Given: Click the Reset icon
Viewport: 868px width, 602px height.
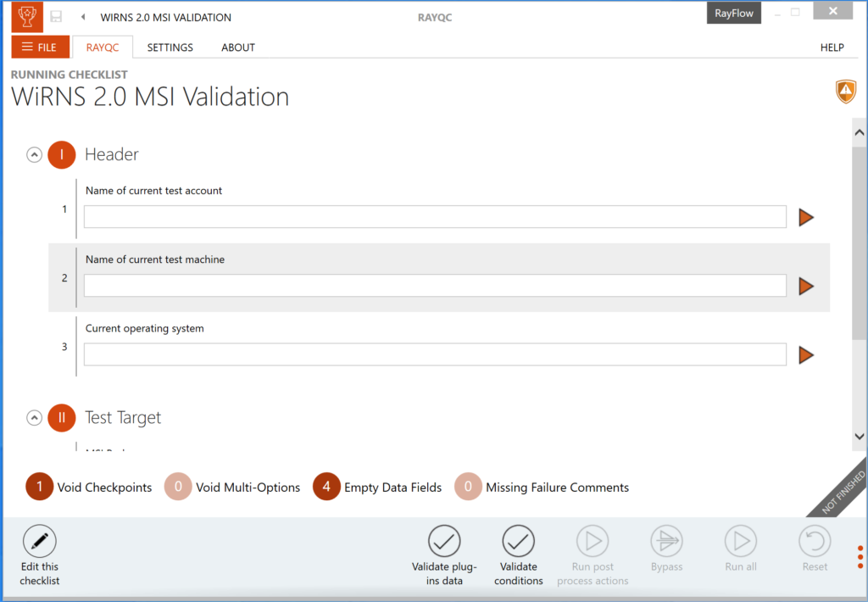Looking at the screenshot, I should click(815, 541).
